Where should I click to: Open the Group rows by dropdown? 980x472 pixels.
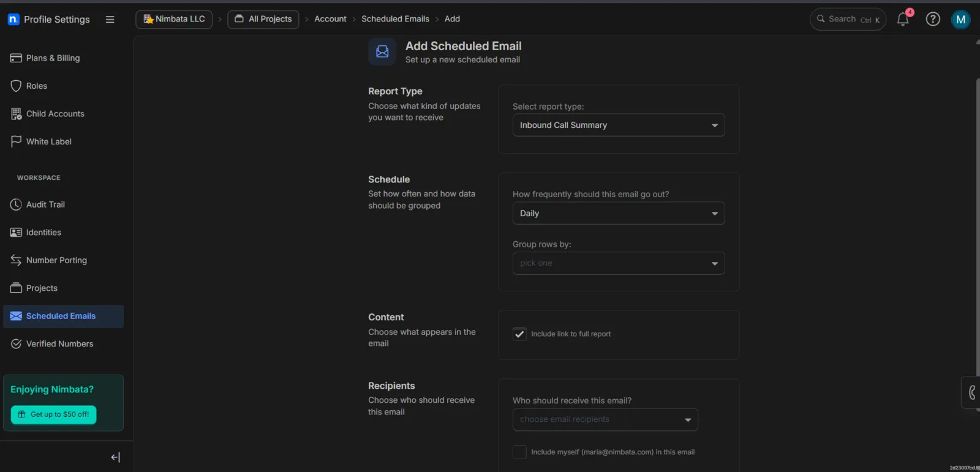(619, 263)
